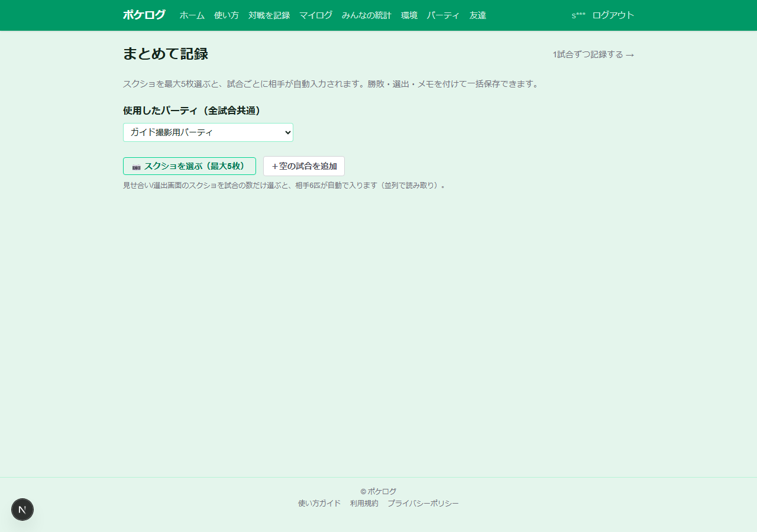Select マイログ in the navbar

pos(316,15)
